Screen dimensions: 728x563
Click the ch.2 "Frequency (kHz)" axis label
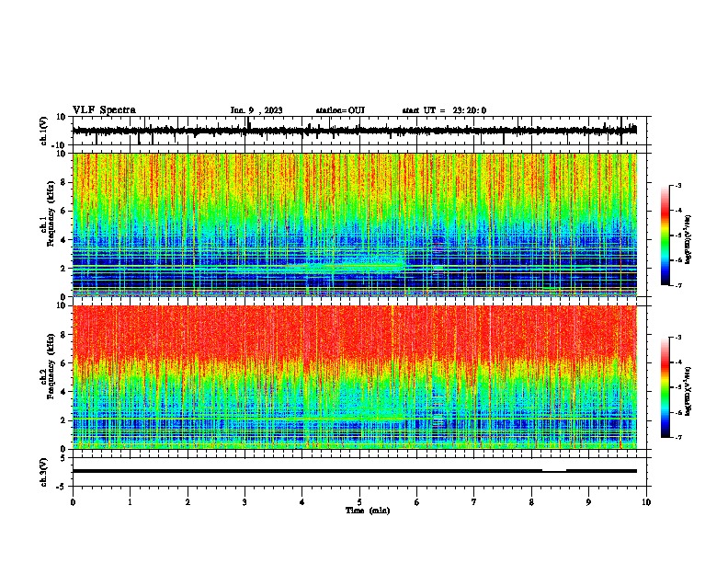[x=51, y=365]
